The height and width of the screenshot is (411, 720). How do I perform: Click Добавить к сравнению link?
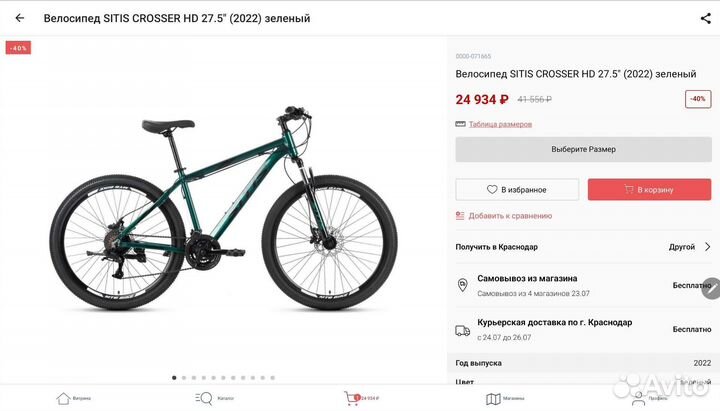click(510, 215)
